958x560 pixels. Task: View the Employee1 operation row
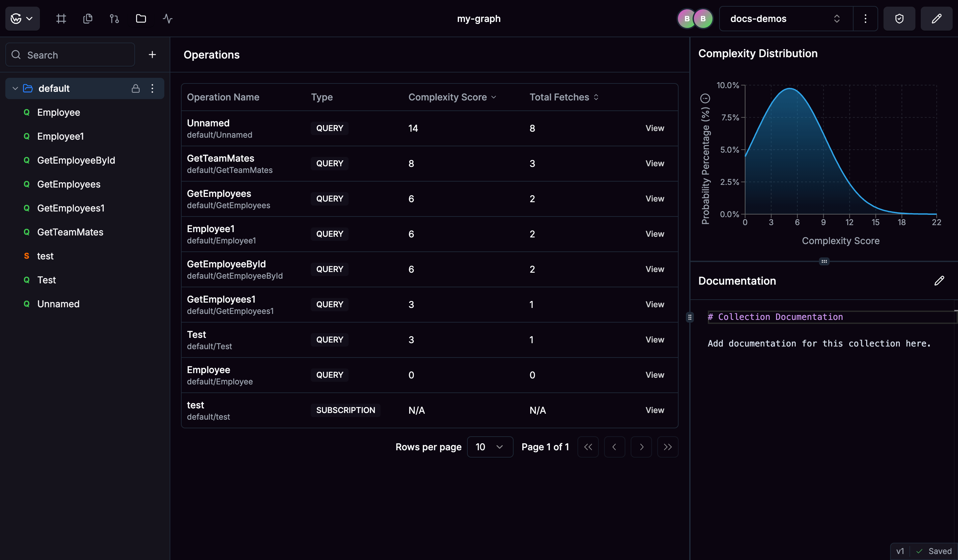point(655,234)
